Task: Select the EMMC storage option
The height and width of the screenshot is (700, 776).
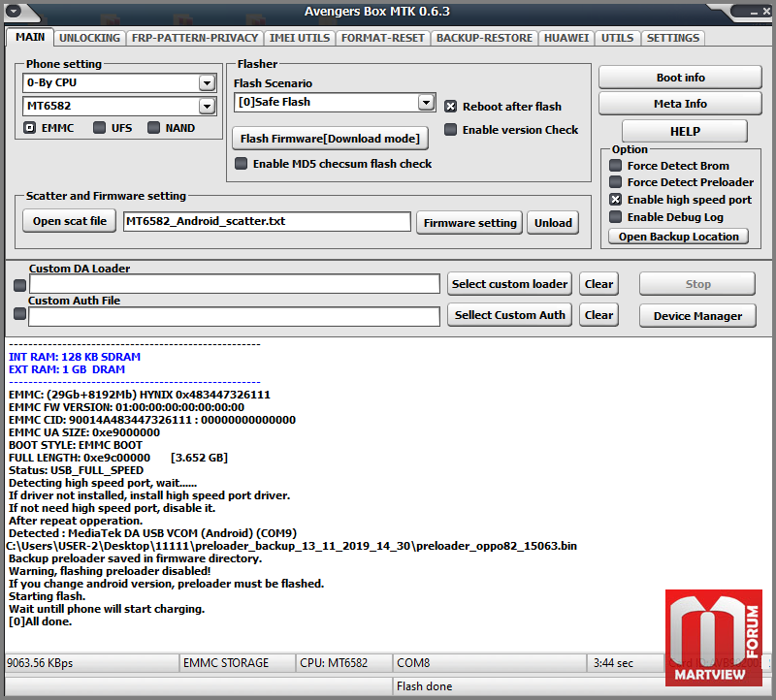Action: (x=30, y=128)
